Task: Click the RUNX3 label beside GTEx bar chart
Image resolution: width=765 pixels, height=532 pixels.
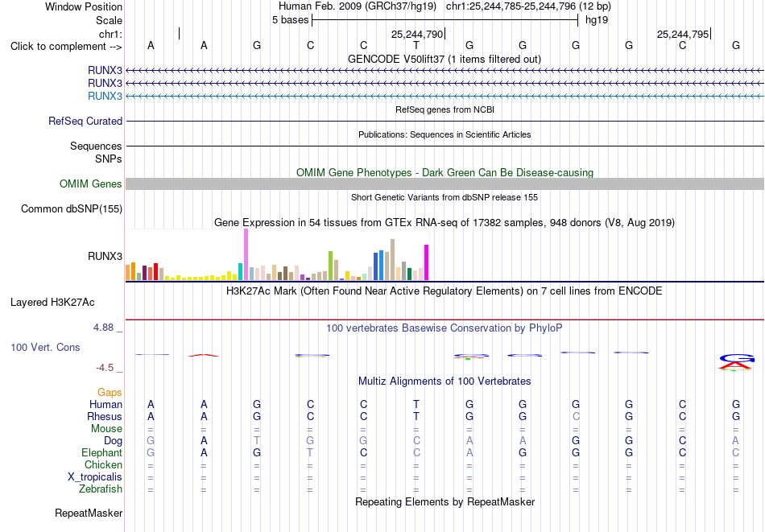Action: point(105,256)
